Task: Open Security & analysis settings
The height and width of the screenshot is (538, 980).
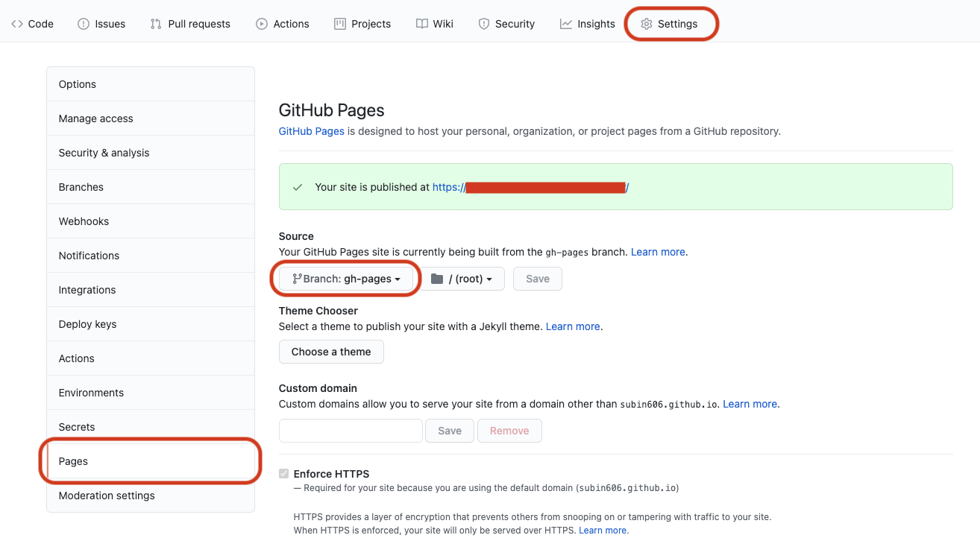Action: (x=151, y=153)
